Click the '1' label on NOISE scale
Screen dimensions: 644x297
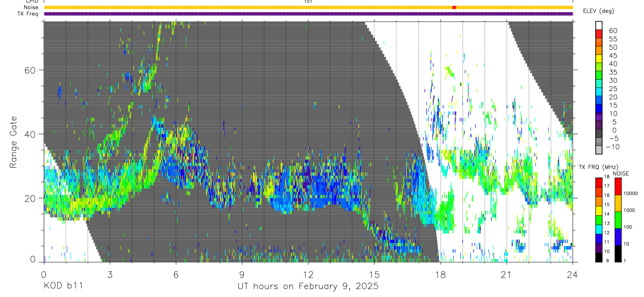(625, 261)
